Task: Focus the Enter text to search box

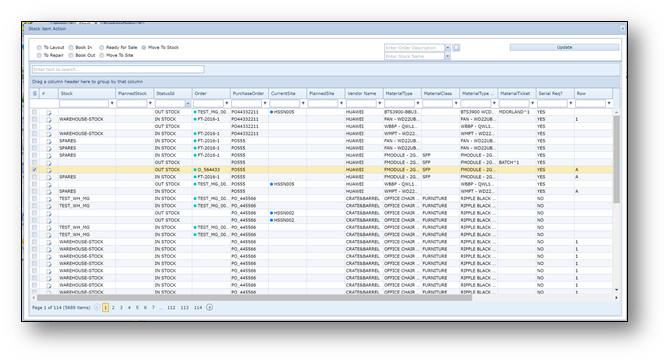Action: pyautogui.click(x=118, y=69)
